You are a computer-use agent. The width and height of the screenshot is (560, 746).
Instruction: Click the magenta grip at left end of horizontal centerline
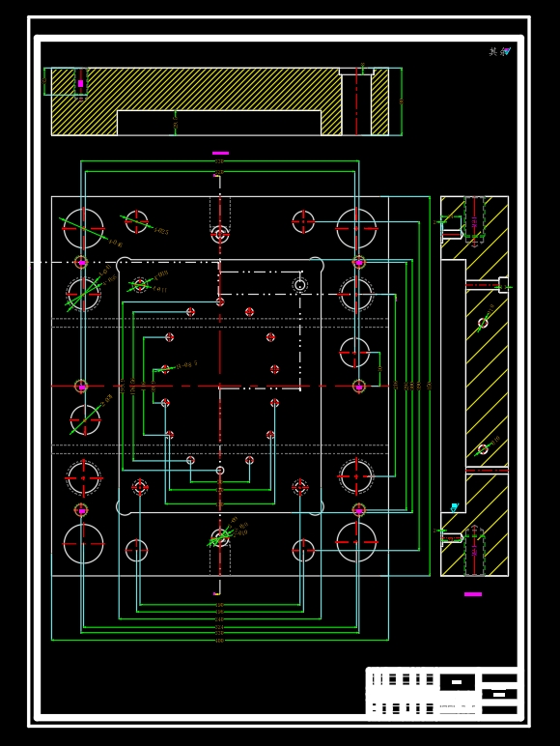click(x=81, y=387)
